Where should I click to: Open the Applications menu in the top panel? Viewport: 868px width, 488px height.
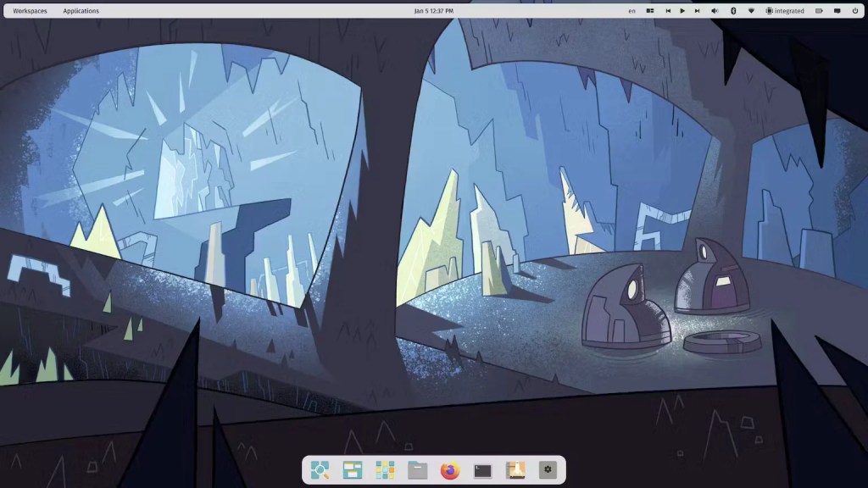pos(81,10)
